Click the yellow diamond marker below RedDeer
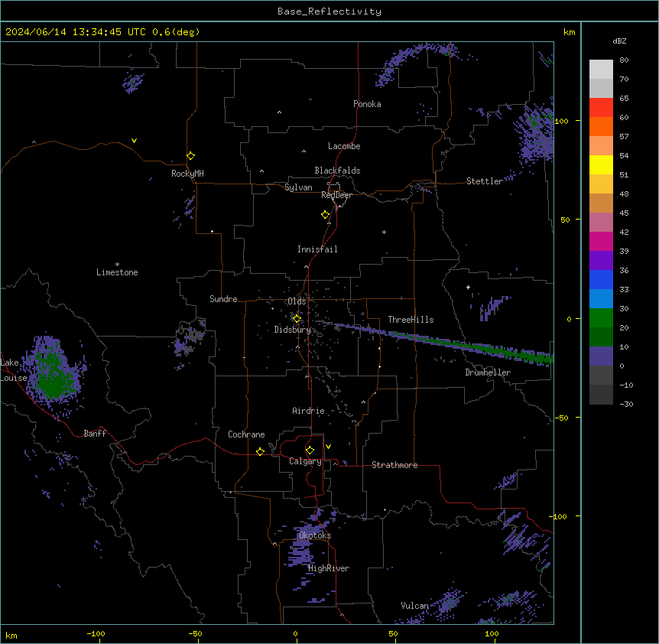This screenshot has width=659, height=644. click(x=326, y=215)
